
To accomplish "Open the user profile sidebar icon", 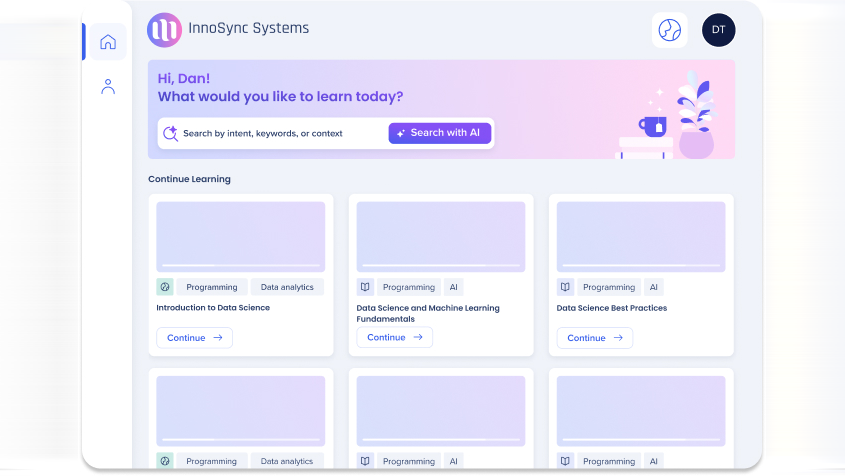I will point(108,86).
